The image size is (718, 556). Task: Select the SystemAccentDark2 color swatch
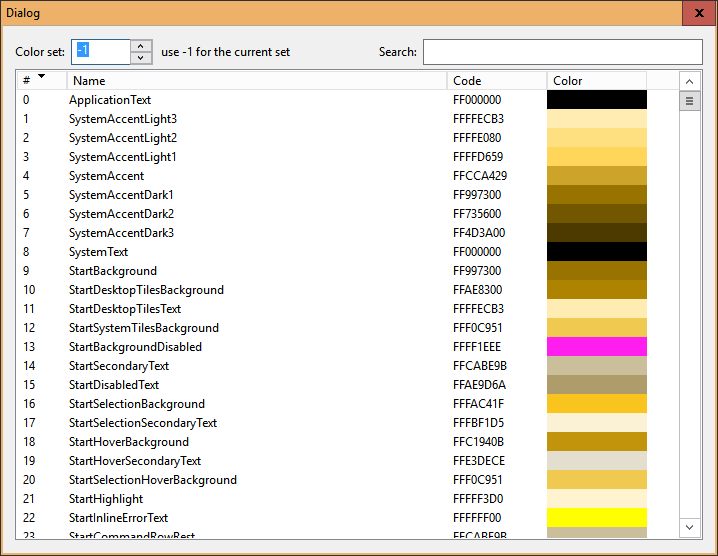click(x=597, y=213)
